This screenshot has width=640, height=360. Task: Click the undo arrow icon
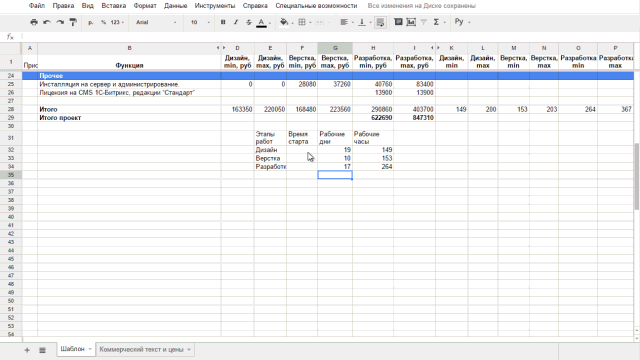(47, 22)
